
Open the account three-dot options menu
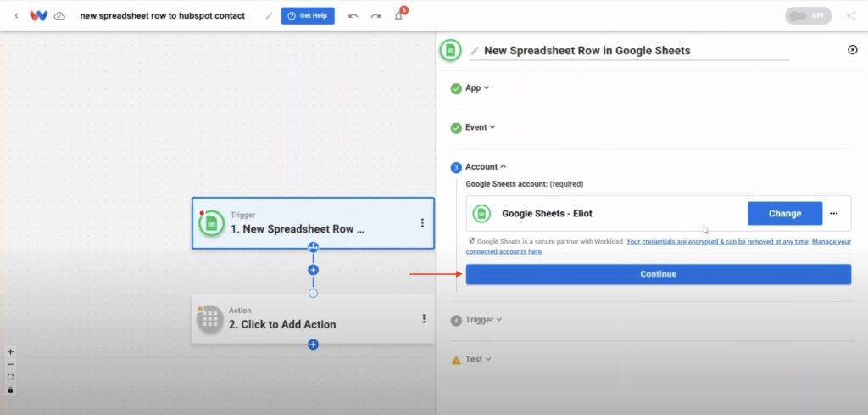[834, 213]
